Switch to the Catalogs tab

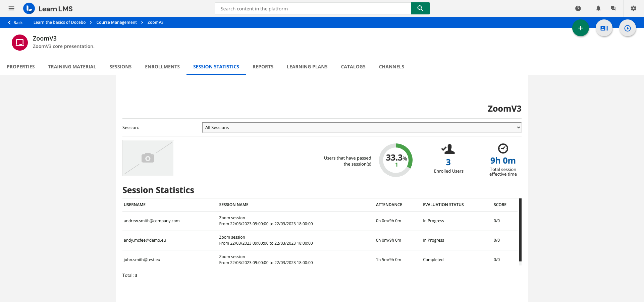point(353,67)
